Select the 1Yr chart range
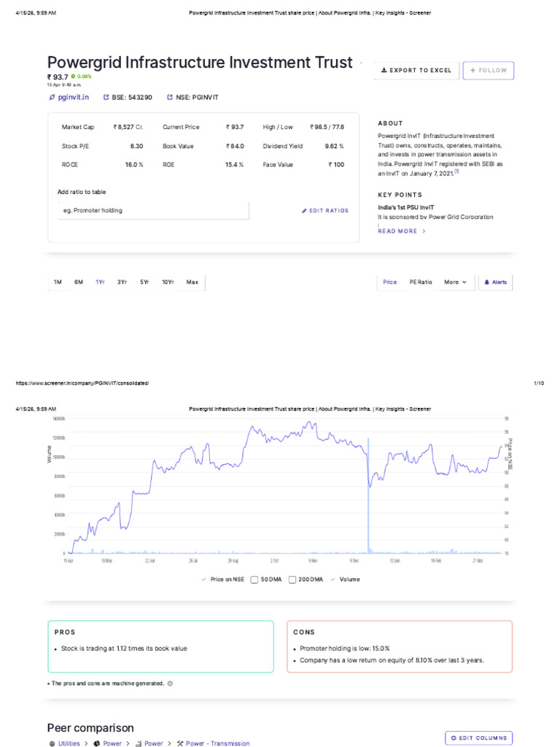Screen dimensions: 560x747 [100, 282]
